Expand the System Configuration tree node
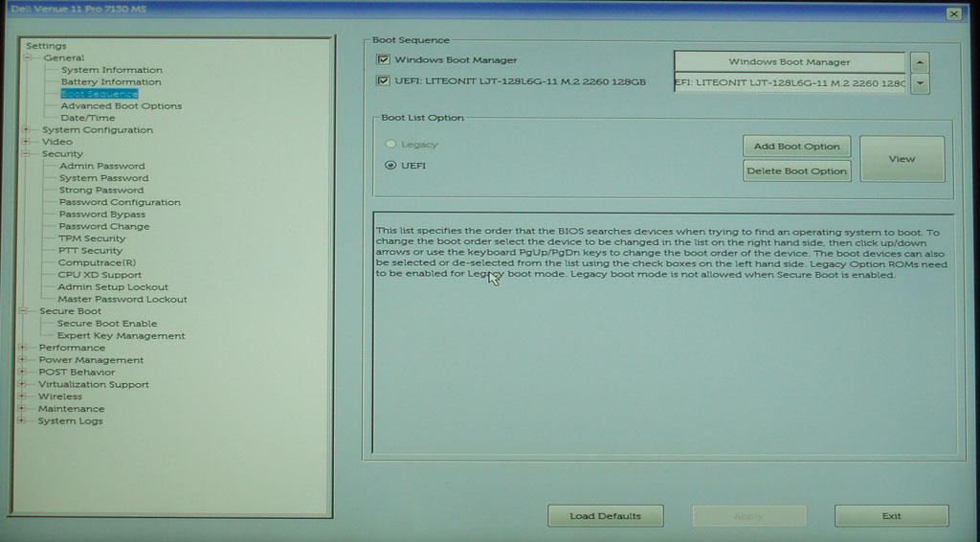This screenshot has height=542, width=980. tap(27, 130)
